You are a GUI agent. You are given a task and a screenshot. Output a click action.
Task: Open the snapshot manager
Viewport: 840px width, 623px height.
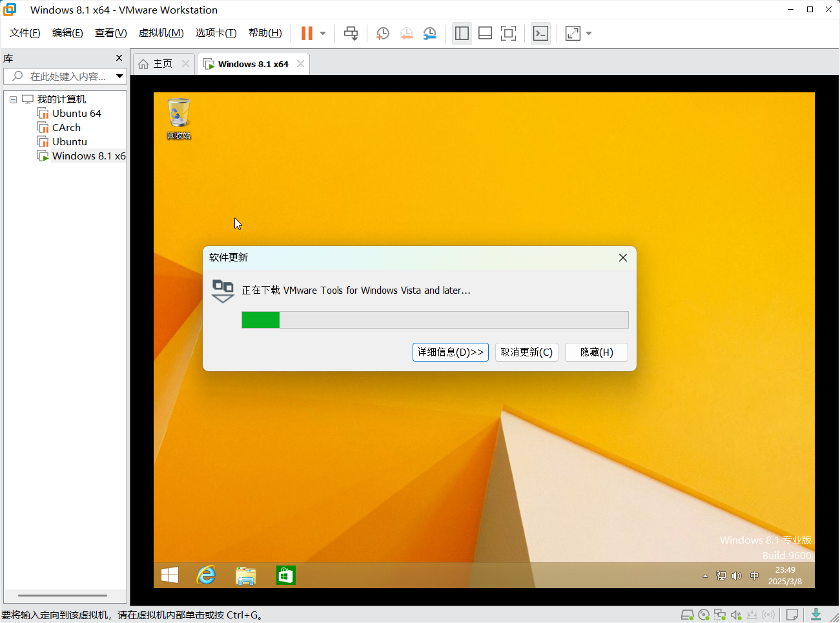click(x=429, y=34)
